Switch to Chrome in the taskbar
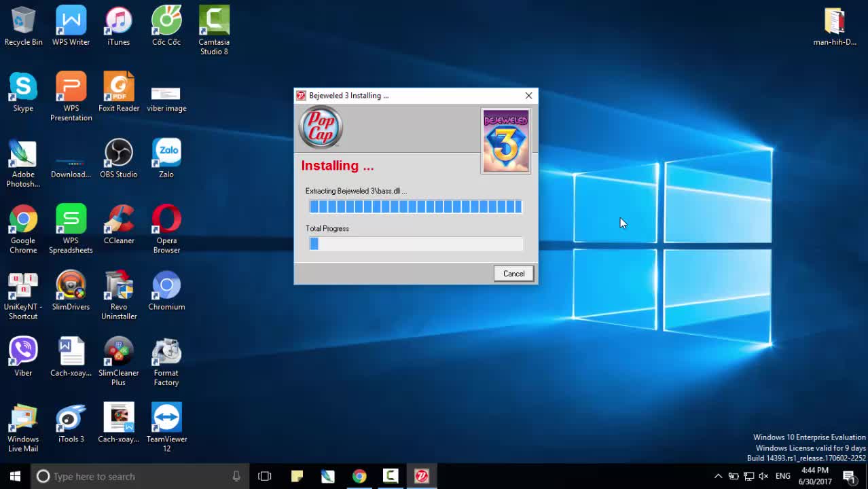Image resolution: width=868 pixels, height=489 pixels. (x=359, y=476)
